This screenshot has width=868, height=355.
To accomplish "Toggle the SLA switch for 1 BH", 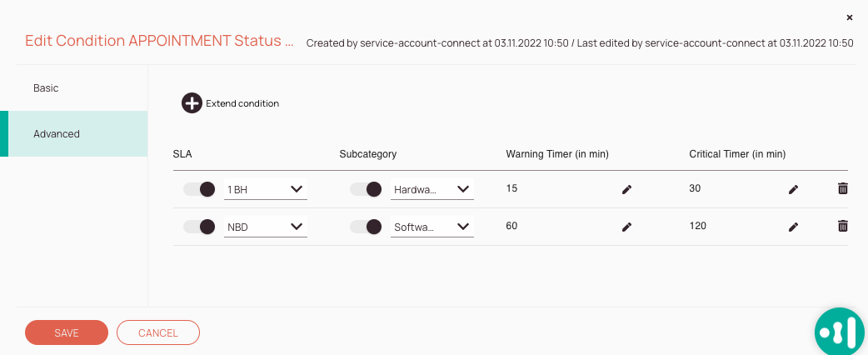I will coord(199,189).
